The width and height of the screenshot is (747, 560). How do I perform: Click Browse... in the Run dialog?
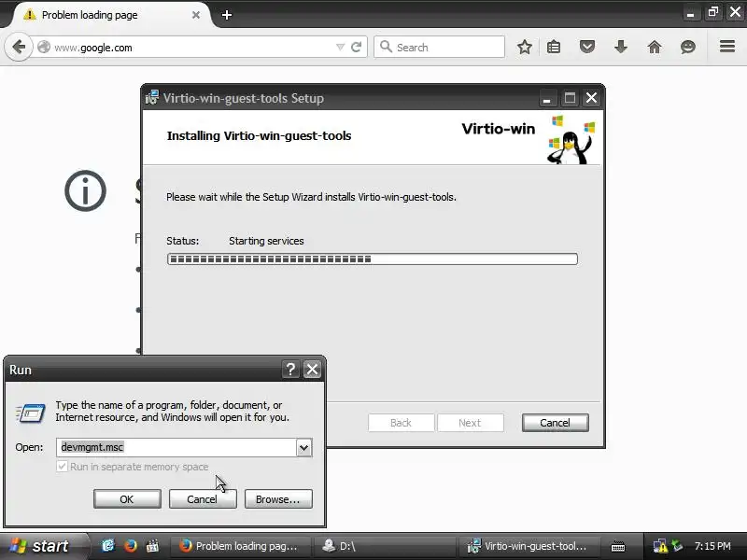click(x=278, y=499)
